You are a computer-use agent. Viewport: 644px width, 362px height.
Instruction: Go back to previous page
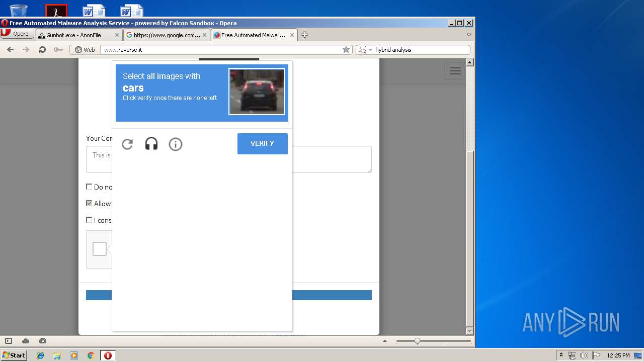point(10,50)
